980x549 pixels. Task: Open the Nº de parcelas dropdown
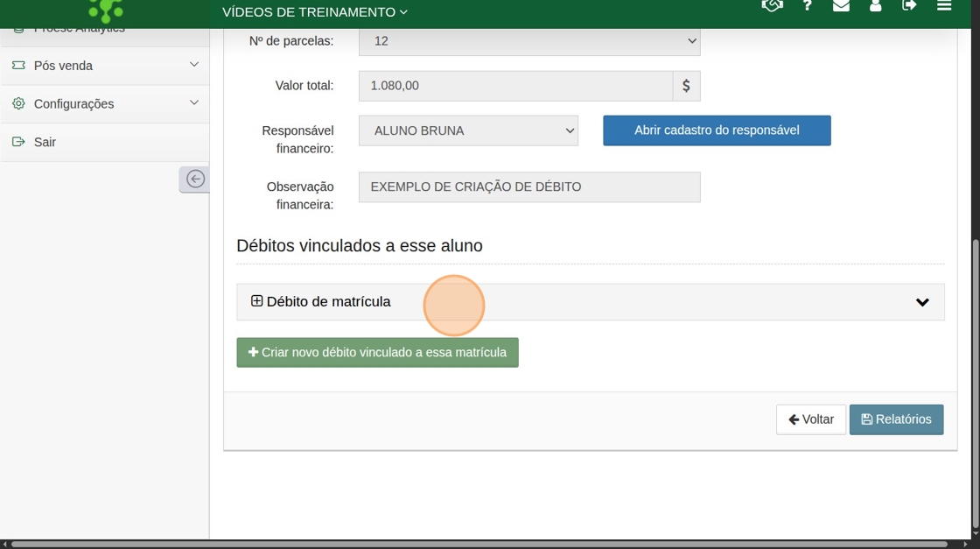[529, 41]
